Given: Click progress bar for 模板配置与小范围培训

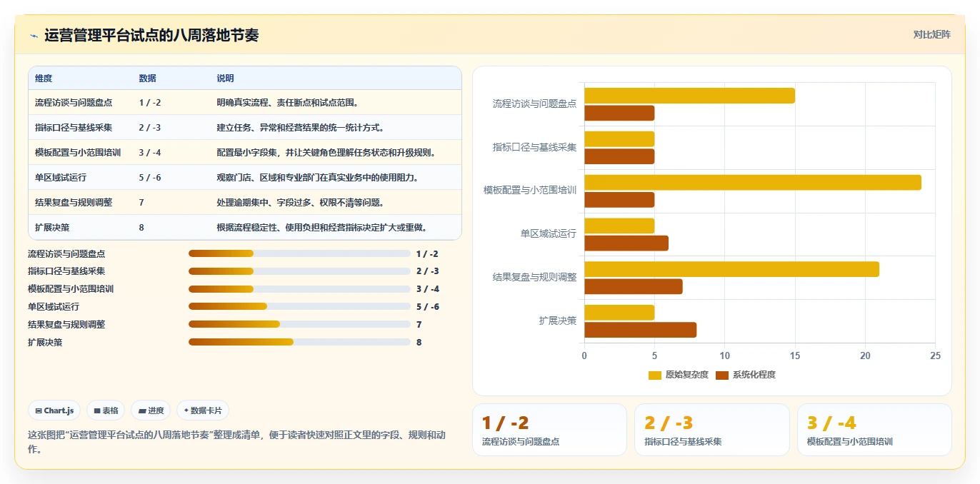Looking at the screenshot, I should click(x=299, y=289).
